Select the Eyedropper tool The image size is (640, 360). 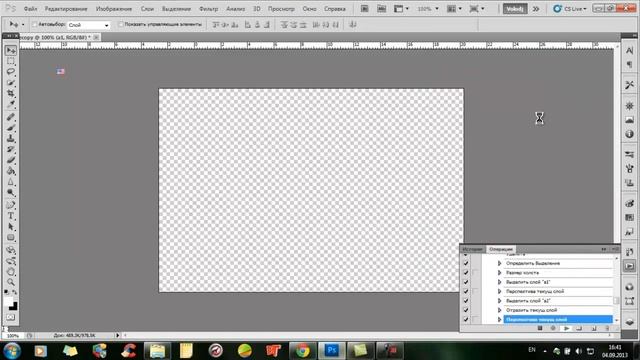pyautogui.click(x=11, y=104)
